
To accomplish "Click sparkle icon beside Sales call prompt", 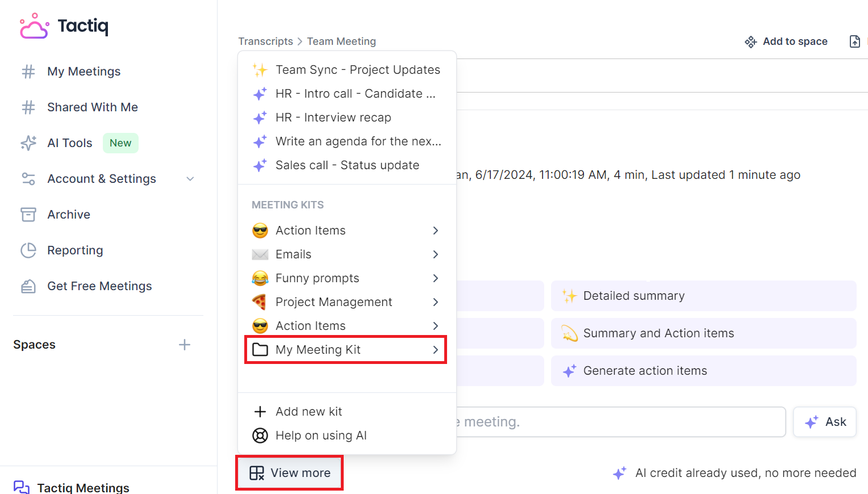I will pos(260,165).
